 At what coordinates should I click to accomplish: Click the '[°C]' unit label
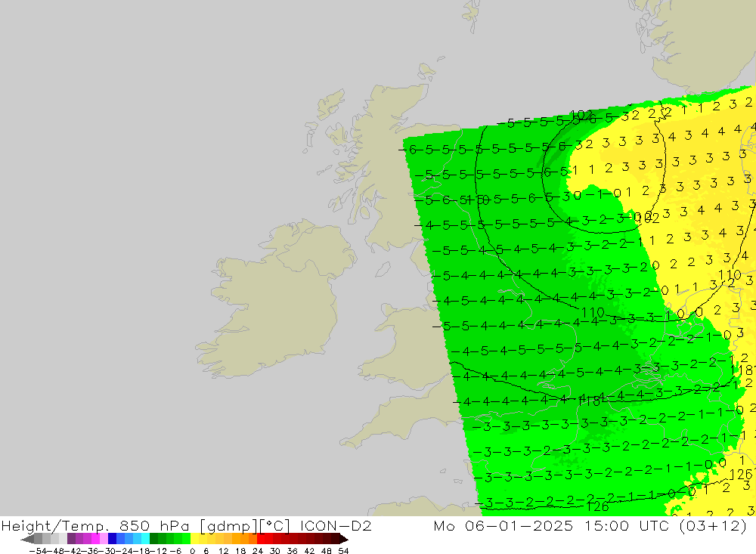pyautogui.click(x=274, y=525)
